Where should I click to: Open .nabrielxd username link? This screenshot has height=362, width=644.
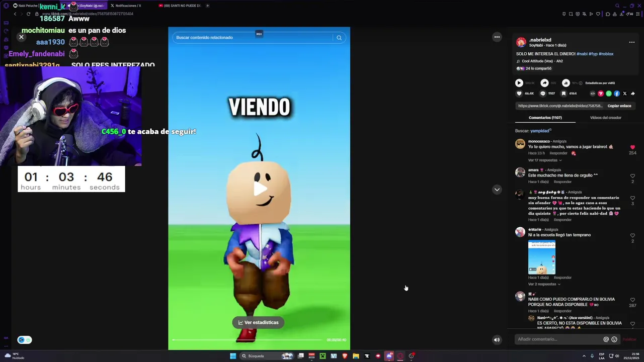[x=540, y=40]
